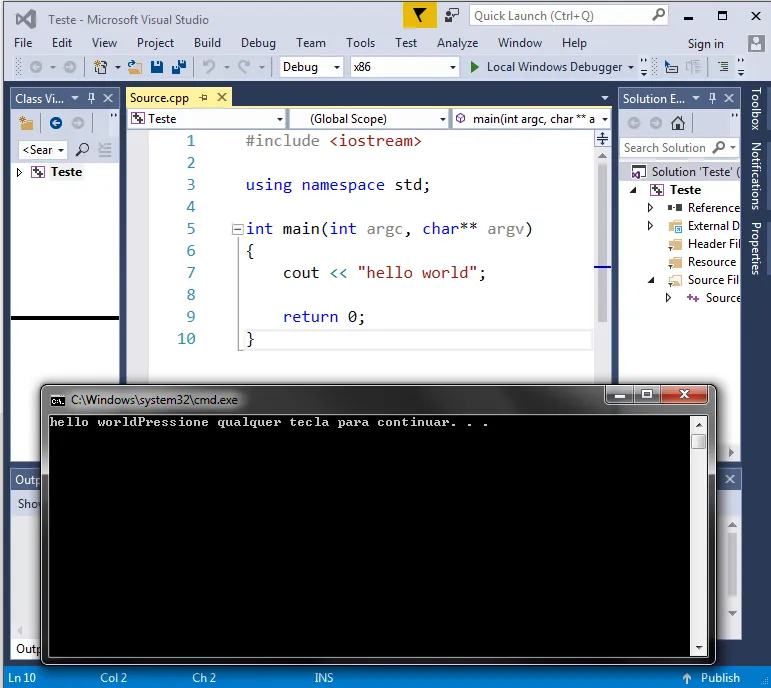Click the Open File folder icon
This screenshot has height=688, width=771.
click(x=134, y=67)
